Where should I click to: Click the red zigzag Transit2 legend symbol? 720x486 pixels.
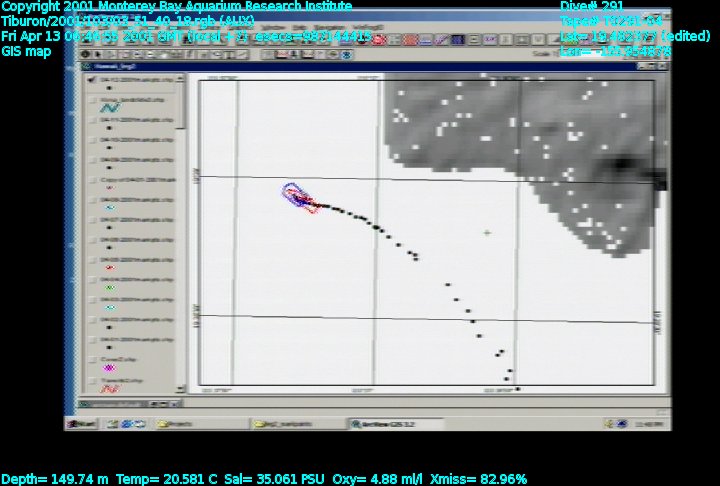click(109, 388)
